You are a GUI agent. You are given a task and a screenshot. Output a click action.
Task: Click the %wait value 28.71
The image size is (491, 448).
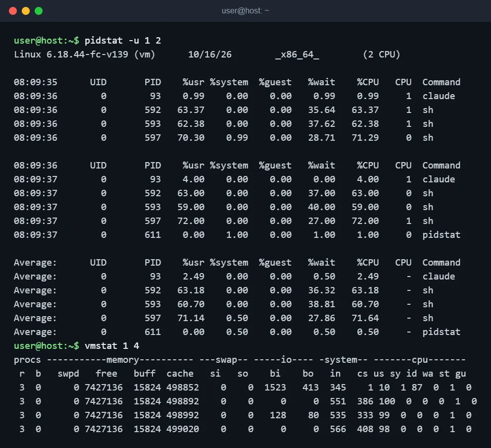[322, 138]
